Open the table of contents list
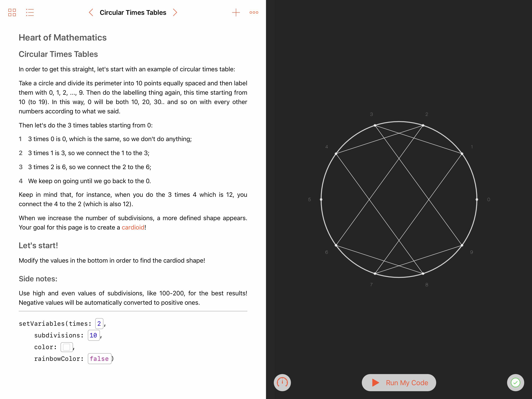The height and width of the screenshot is (399, 532). 30,12
